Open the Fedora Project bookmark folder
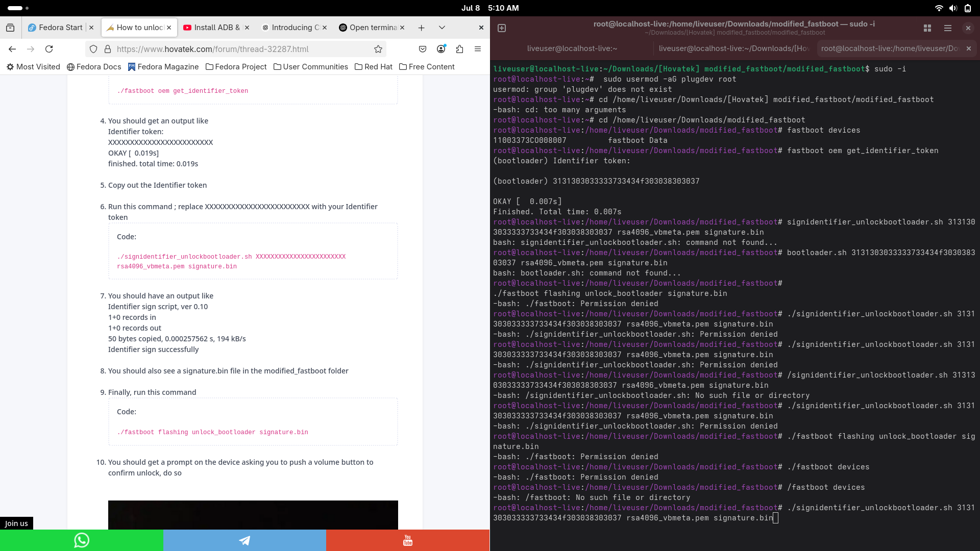 point(236,67)
